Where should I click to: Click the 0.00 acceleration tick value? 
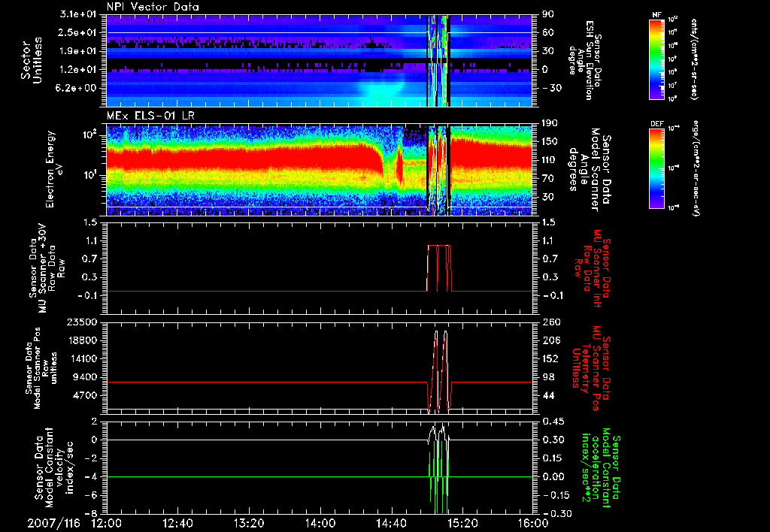click(552, 477)
